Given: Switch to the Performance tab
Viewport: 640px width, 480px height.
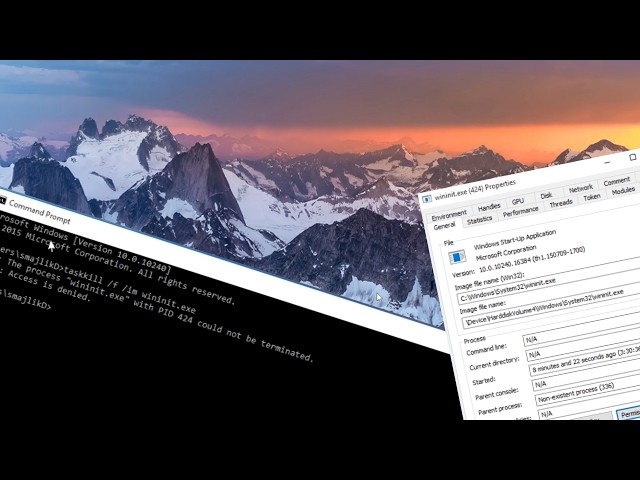Looking at the screenshot, I should point(520,212).
